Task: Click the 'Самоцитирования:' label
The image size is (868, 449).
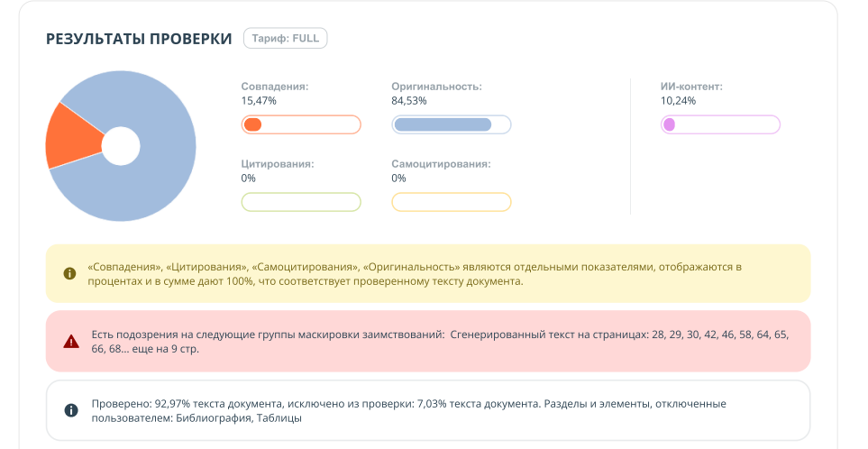Action: [441, 164]
